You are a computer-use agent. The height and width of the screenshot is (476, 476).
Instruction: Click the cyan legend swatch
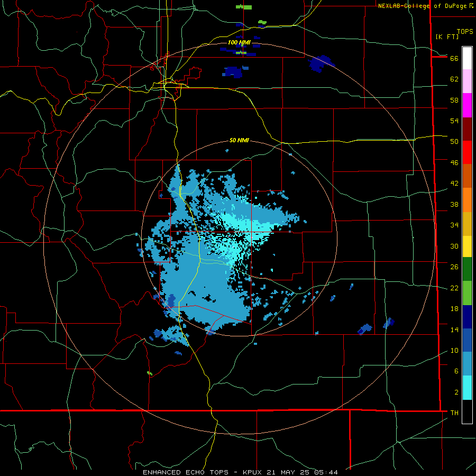click(x=467, y=388)
